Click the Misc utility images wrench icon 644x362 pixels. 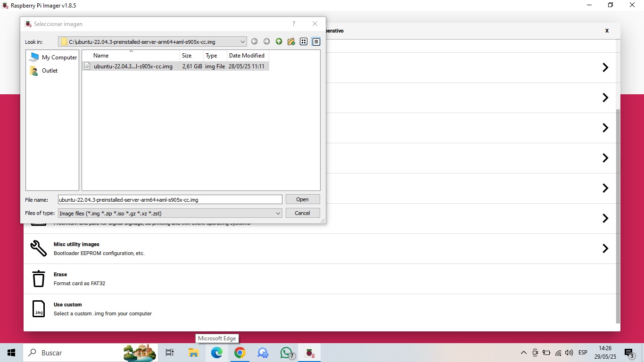point(39,248)
